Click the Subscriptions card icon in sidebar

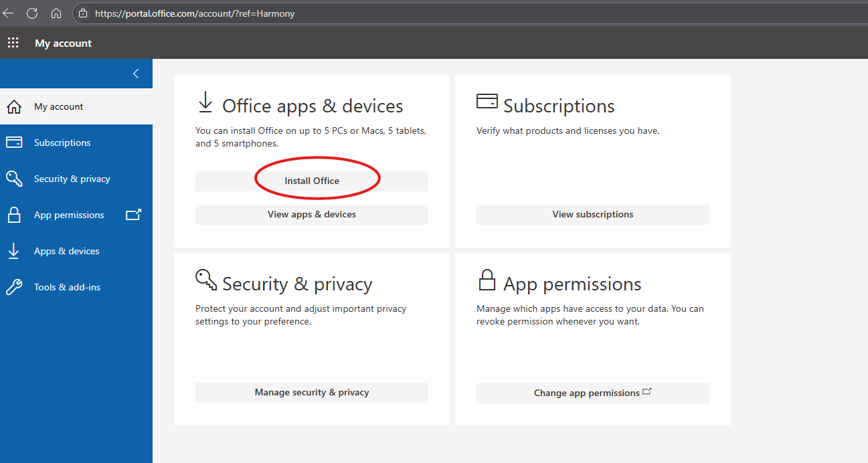13,143
